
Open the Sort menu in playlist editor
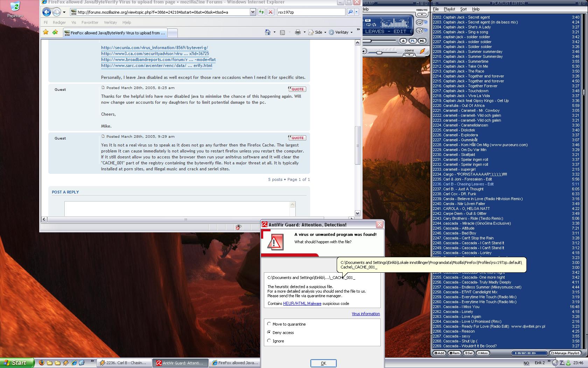click(463, 9)
